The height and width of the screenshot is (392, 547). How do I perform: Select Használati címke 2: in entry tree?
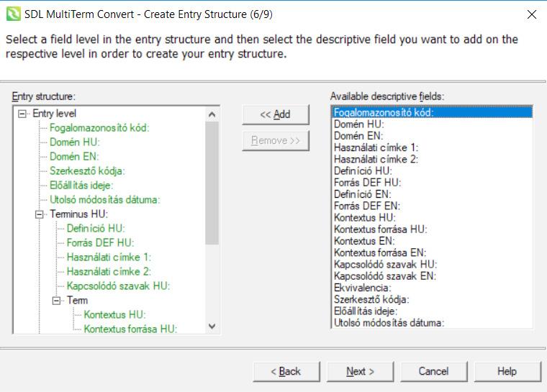click(x=109, y=272)
